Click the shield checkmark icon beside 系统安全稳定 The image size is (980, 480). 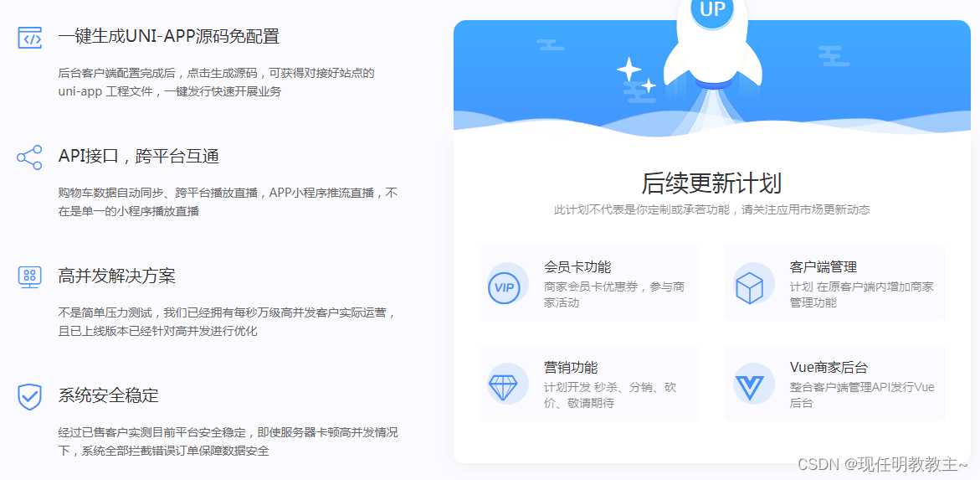tap(29, 397)
